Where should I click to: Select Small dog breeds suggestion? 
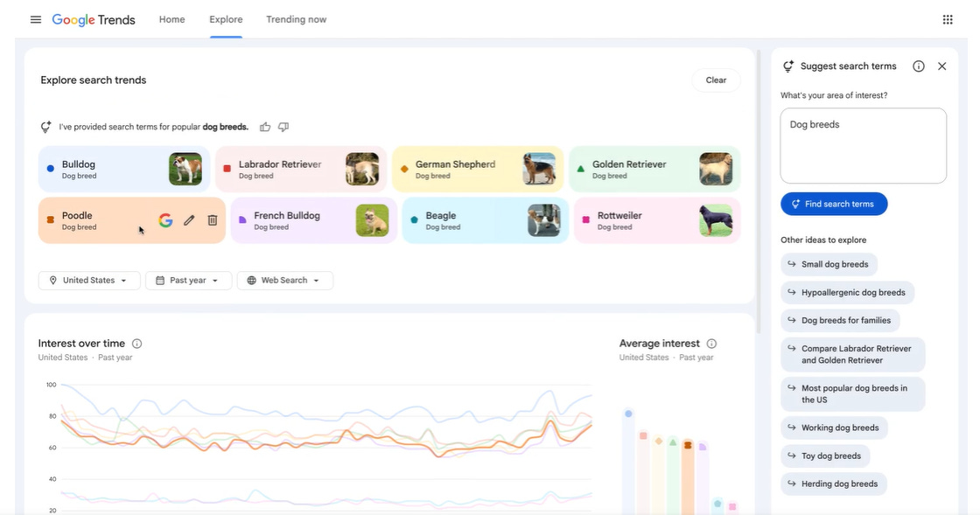829,264
